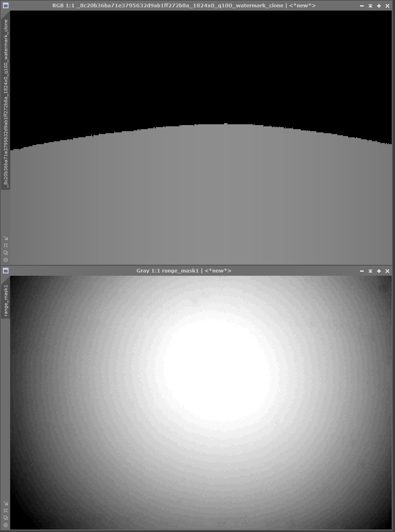Click the diagonal arrow icon in the range_mask1 window
The height and width of the screenshot is (532, 395).
[x=6, y=503]
